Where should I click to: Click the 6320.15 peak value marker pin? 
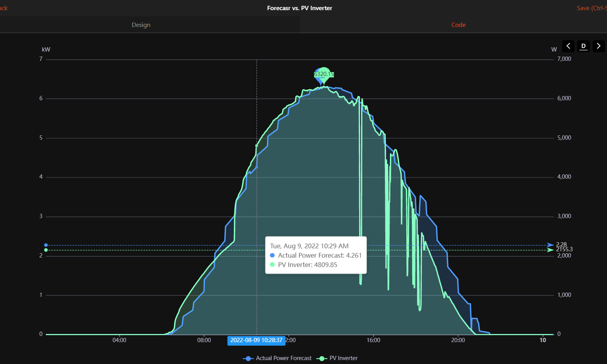point(324,74)
